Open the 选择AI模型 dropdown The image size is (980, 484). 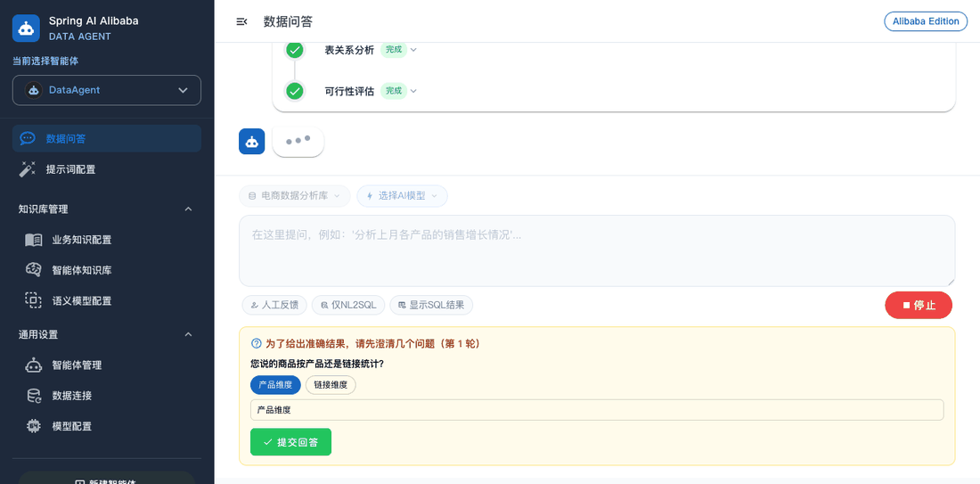[x=402, y=196]
